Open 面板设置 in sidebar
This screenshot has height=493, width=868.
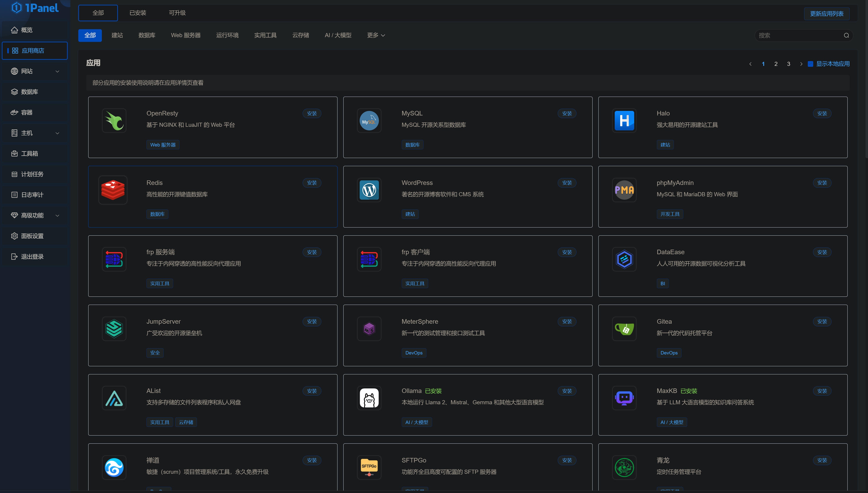(35, 236)
